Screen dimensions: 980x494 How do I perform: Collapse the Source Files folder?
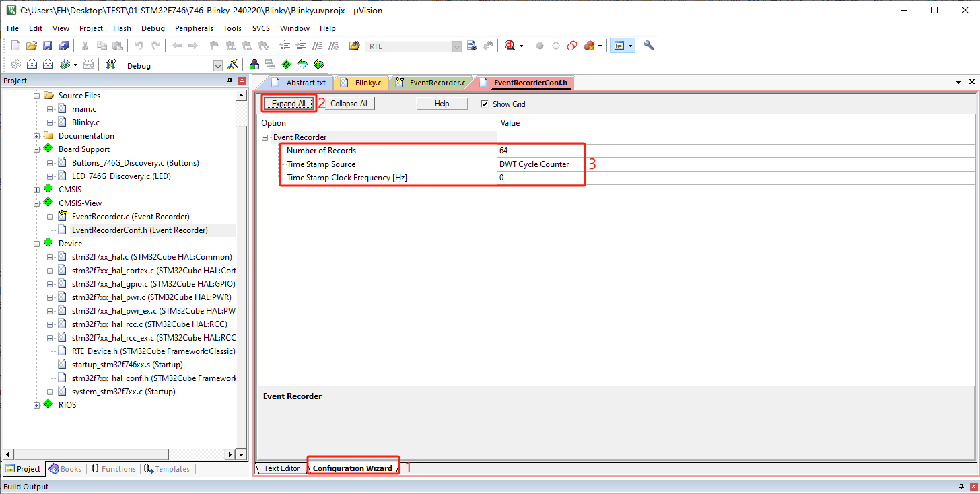pos(37,96)
